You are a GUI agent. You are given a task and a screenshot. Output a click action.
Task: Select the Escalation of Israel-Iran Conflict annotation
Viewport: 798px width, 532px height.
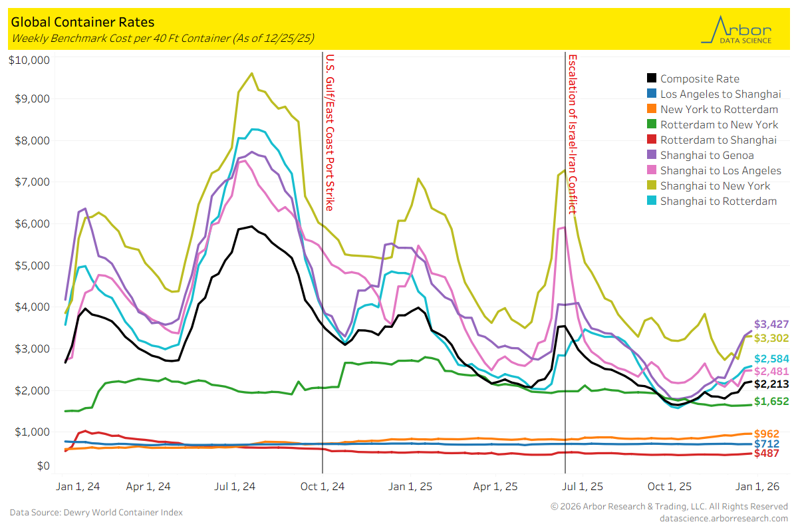[572, 134]
